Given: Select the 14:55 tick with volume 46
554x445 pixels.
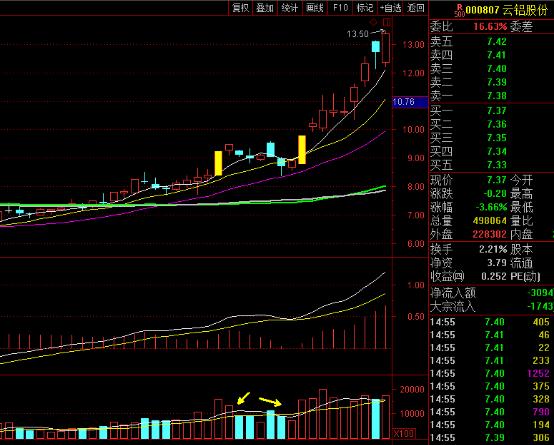Looking at the screenshot, I should (x=492, y=335).
